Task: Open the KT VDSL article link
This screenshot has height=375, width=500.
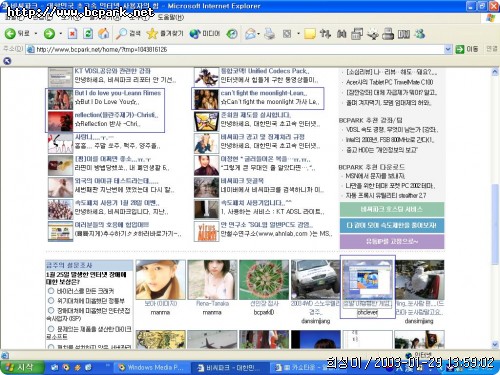Action: 112,71
